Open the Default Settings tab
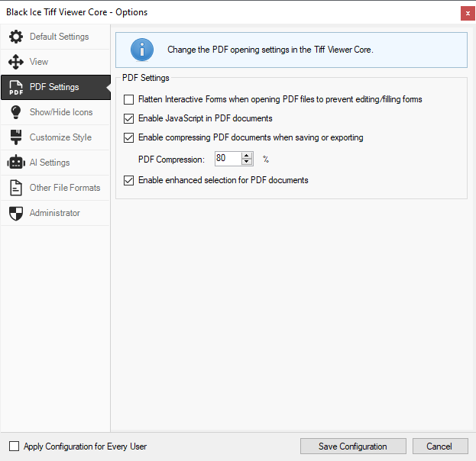This screenshot has height=461, width=476. click(56, 37)
